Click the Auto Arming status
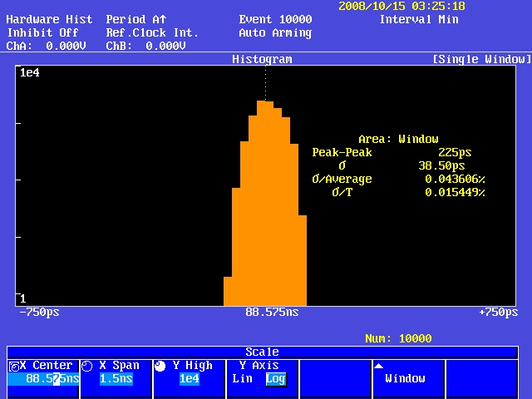532x399 pixels. click(275, 33)
